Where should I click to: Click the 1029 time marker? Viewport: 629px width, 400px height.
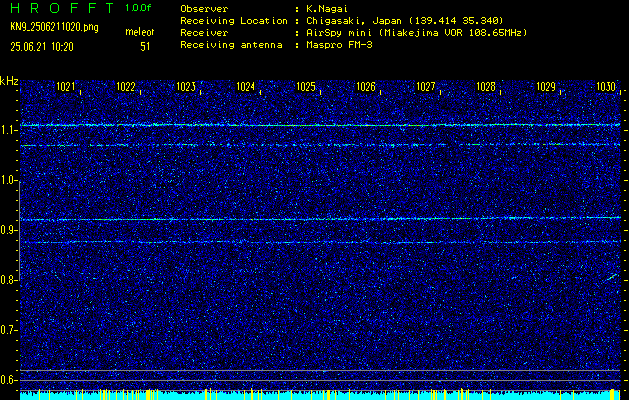[546, 87]
